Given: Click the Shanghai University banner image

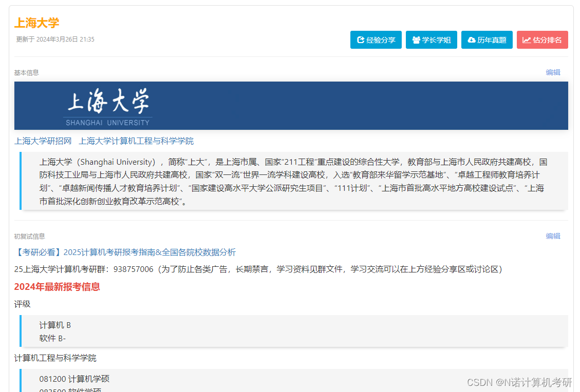Looking at the screenshot, I should click(x=291, y=106).
